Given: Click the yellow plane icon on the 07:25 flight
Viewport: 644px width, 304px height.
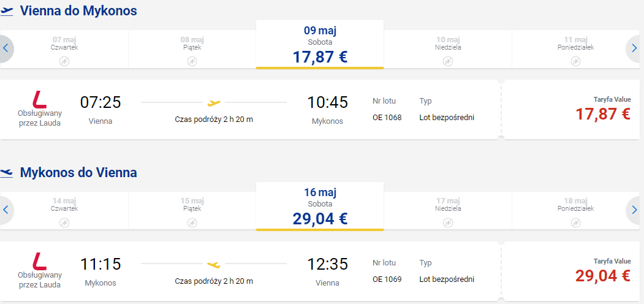Looking at the screenshot, I should click(x=214, y=102).
